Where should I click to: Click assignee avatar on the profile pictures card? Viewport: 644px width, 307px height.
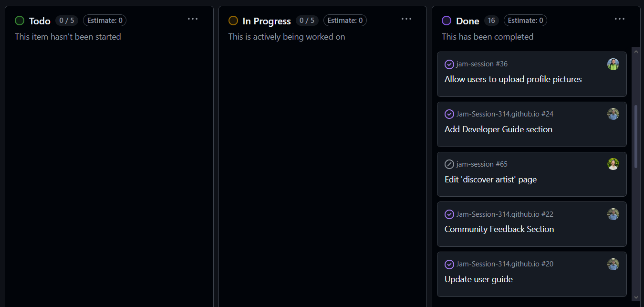click(x=613, y=64)
